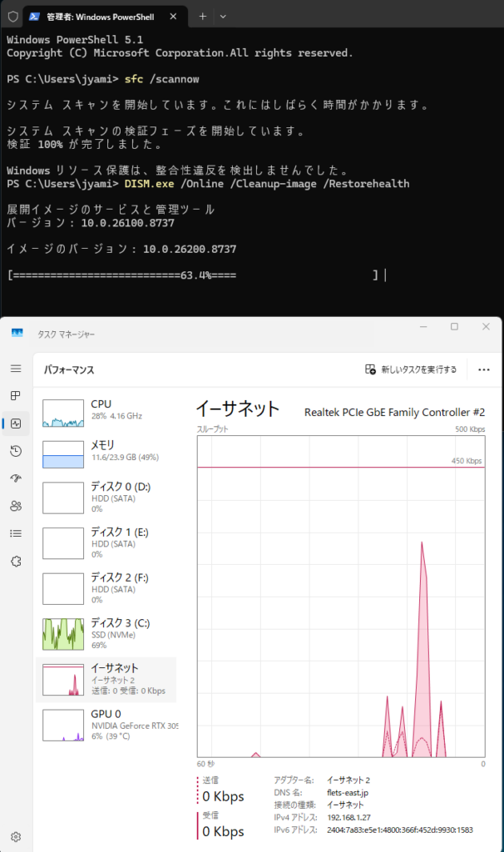Click the 受信 0 Kbps value

(223, 831)
